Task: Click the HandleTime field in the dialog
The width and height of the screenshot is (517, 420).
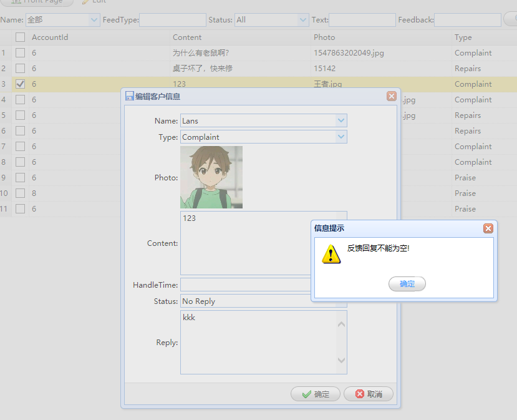Action: 246,285
